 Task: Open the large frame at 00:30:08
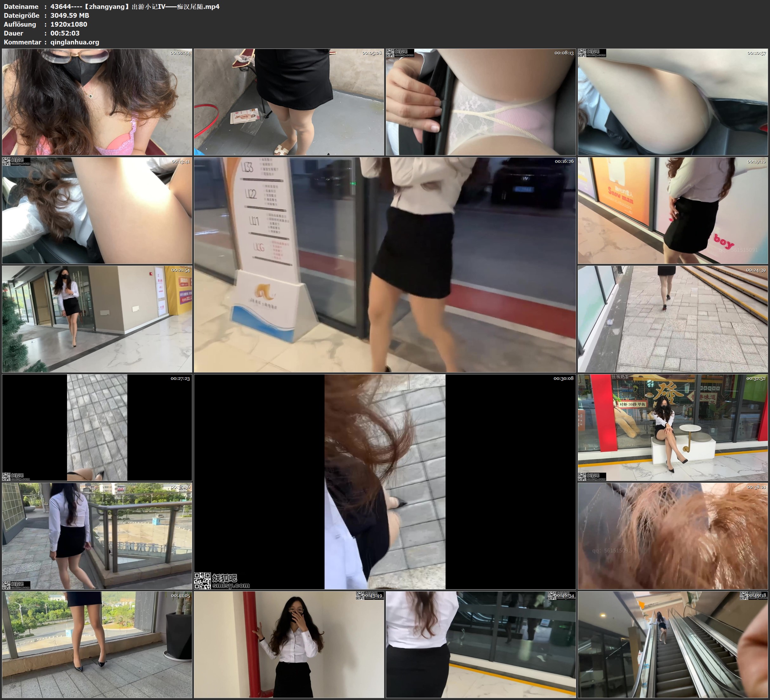385,481
